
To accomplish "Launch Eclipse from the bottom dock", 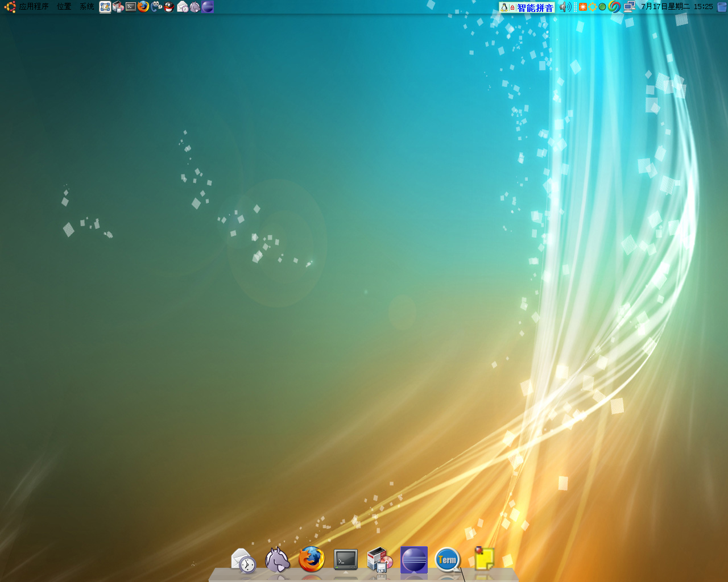I will 414,560.
